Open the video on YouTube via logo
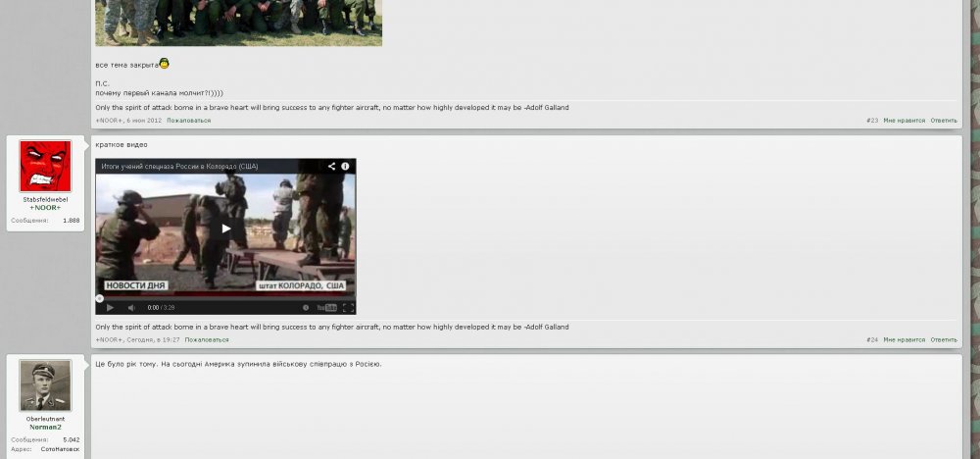980x459 pixels. click(x=327, y=308)
